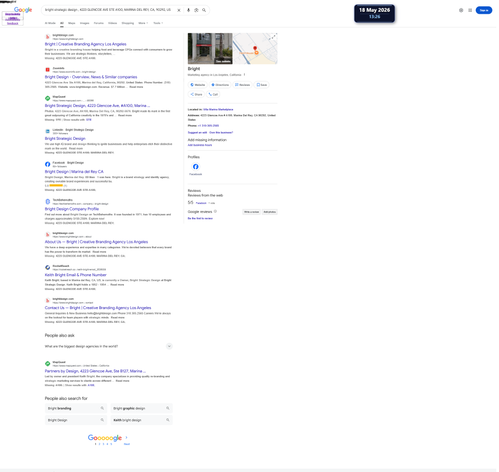Viewport: 499px width, 472px height.
Task: Open 'Bright Design | Marina del Rey CA' link
Action: point(75,173)
